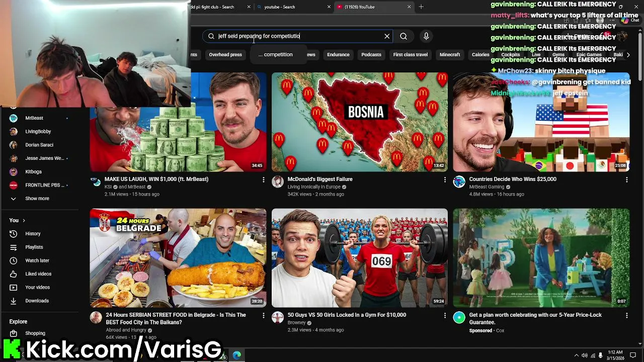This screenshot has width=644, height=362.
Task: Open LivingBobby in subscriptions sidebar
Action: (39, 132)
